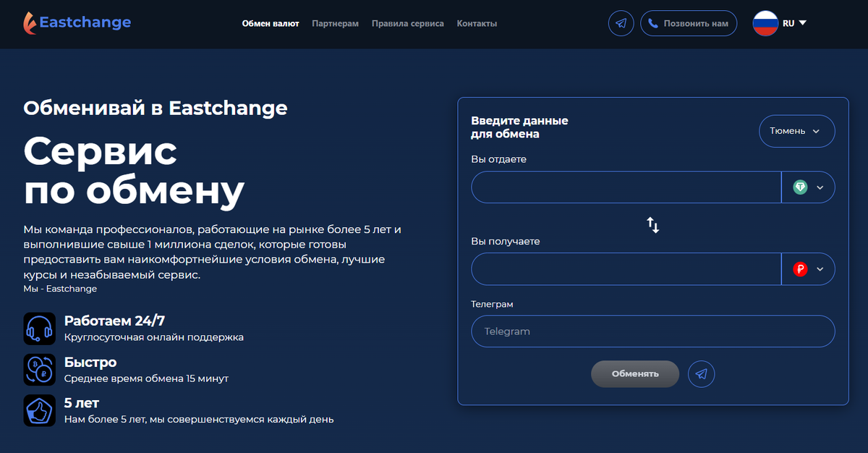Click the Tether coin icon in give field
The height and width of the screenshot is (453, 868).
pyautogui.click(x=800, y=187)
